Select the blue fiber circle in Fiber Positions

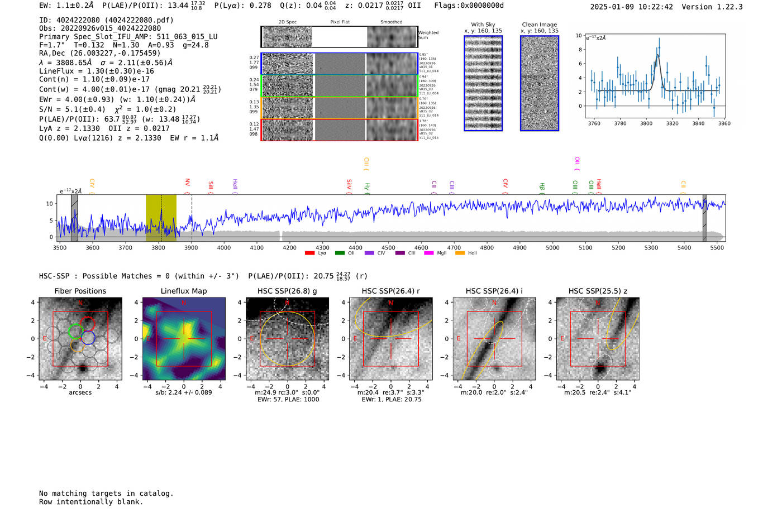(88, 338)
